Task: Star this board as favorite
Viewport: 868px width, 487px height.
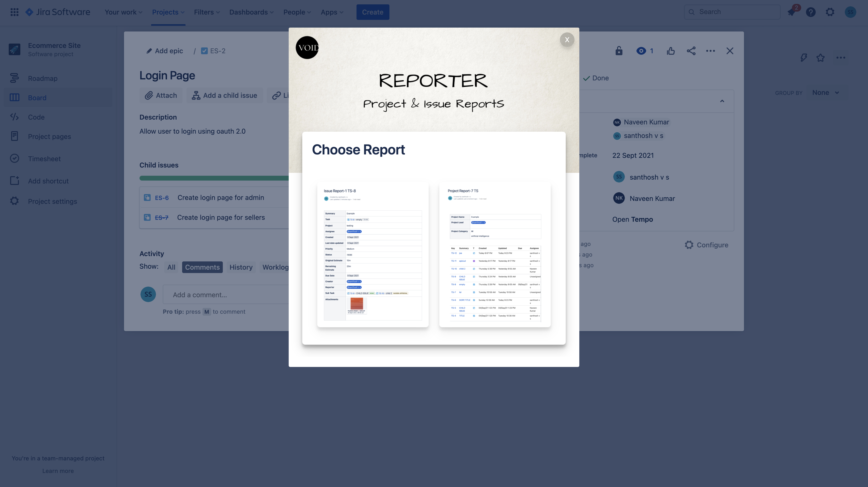Action: 821,58
